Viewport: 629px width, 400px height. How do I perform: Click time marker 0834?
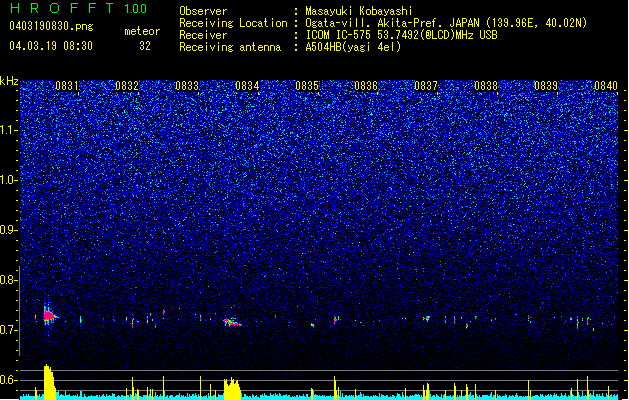pyautogui.click(x=247, y=86)
